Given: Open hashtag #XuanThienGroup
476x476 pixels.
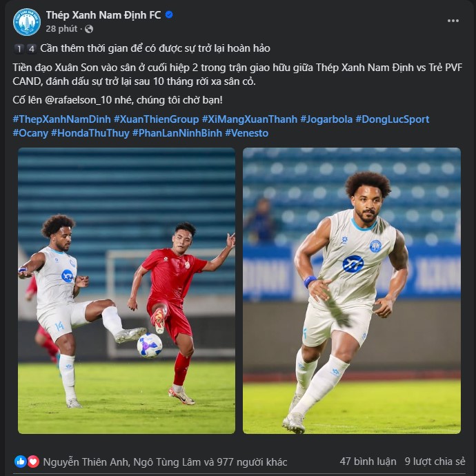Looking at the screenshot, I should coord(157,119).
